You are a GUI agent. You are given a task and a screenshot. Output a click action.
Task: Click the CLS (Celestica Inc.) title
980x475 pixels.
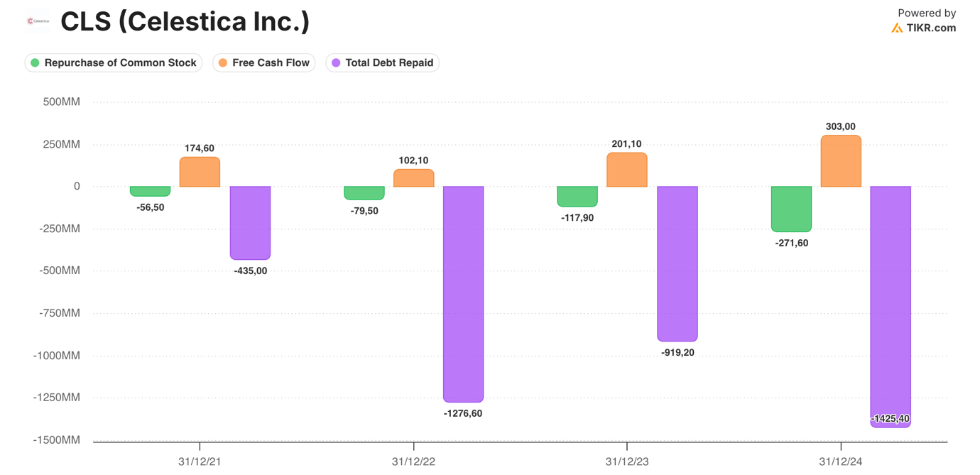185,21
